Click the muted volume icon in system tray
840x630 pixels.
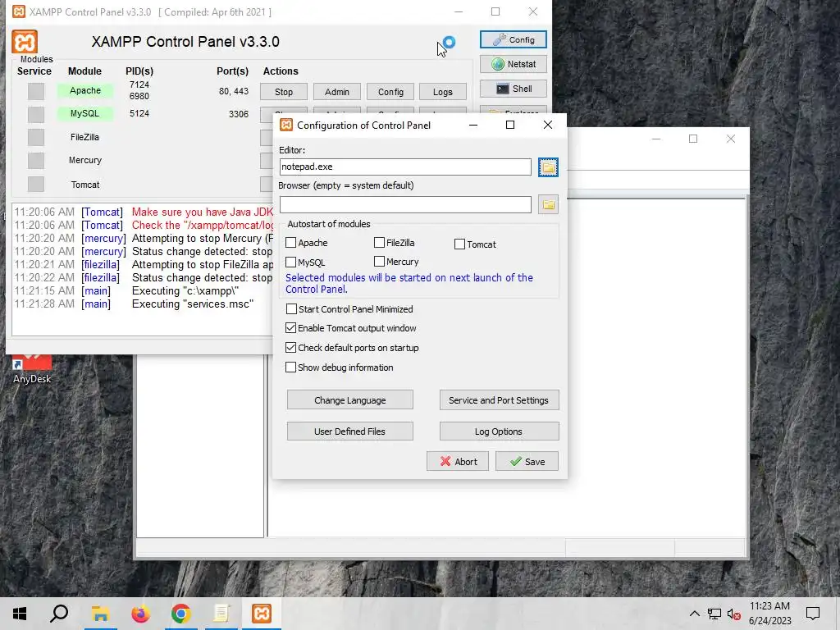[x=734, y=614]
